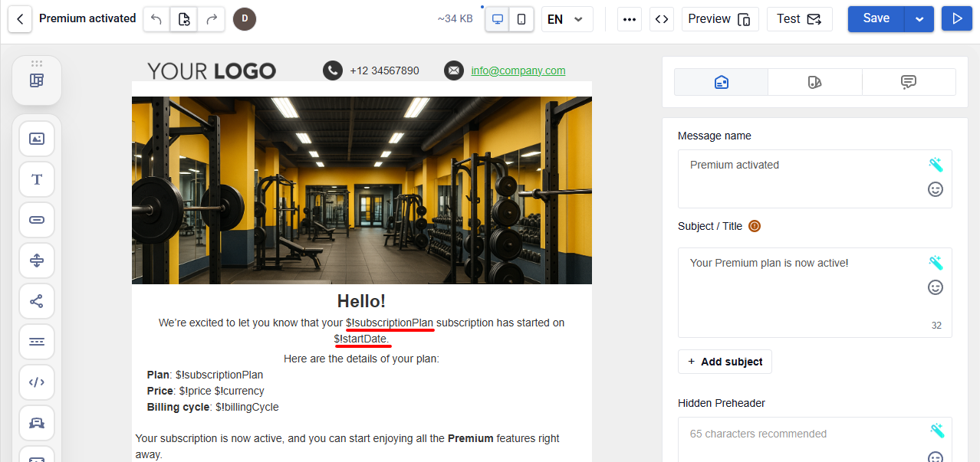Use AI wand in Hidden Preheader field
980x462 pixels.
pos(936,431)
